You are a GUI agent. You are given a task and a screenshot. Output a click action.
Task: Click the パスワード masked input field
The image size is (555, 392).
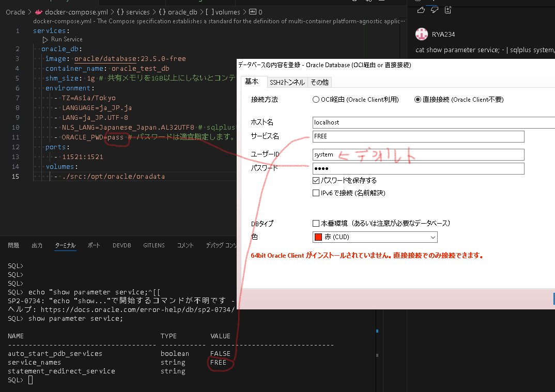(419, 168)
